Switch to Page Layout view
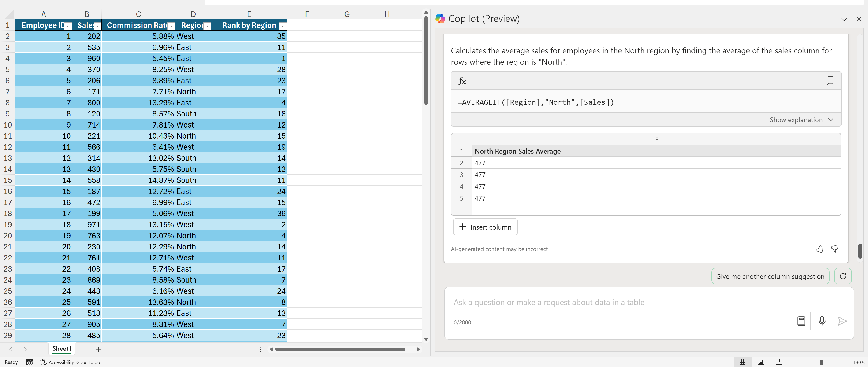 (x=760, y=362)
